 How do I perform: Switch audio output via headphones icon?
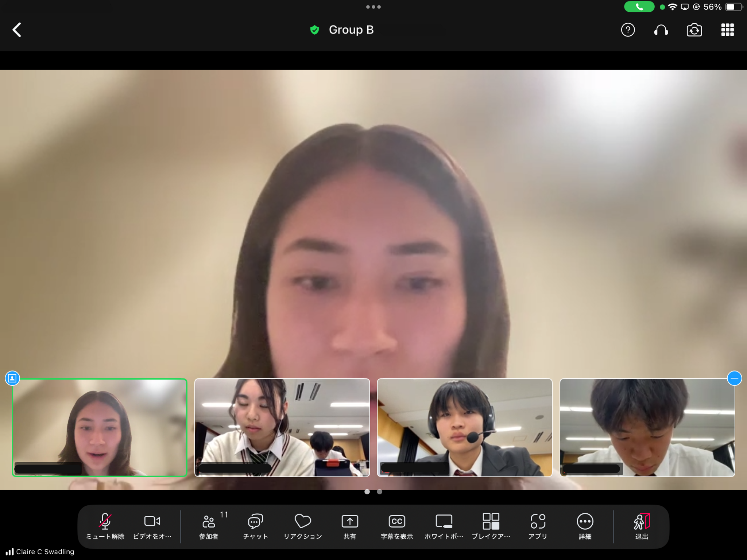[x=661, y=30]
